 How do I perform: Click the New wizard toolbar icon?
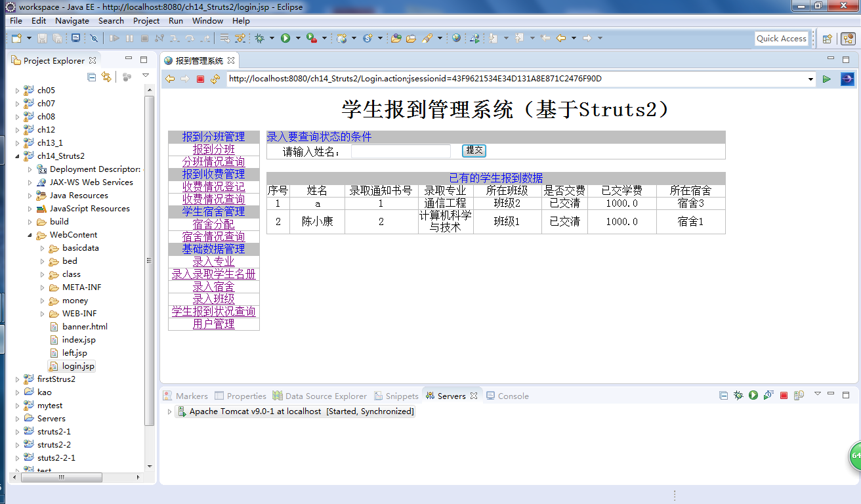point(16,38)
